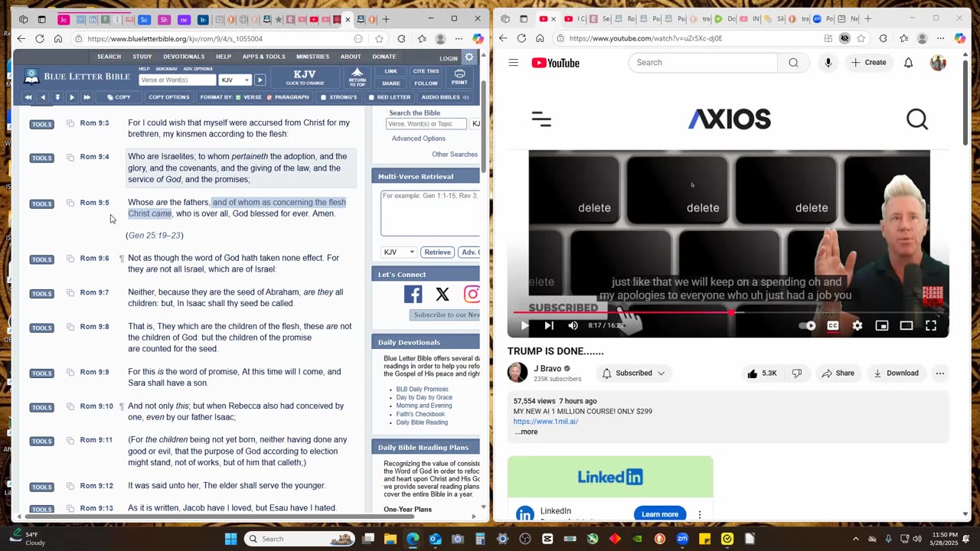980x551 pixels.
Task: Search YouTube by voice with the microphone
Action: [x=828, y=63]
